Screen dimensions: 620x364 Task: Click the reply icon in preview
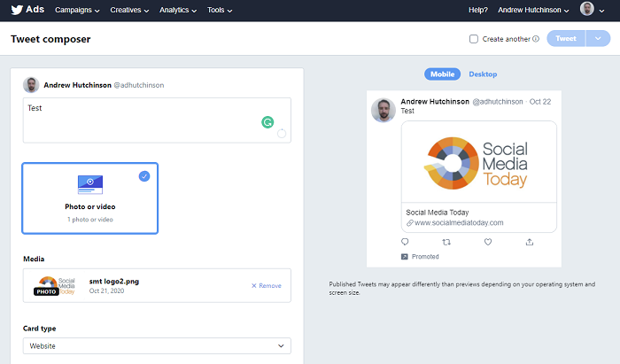click(405, 242)
